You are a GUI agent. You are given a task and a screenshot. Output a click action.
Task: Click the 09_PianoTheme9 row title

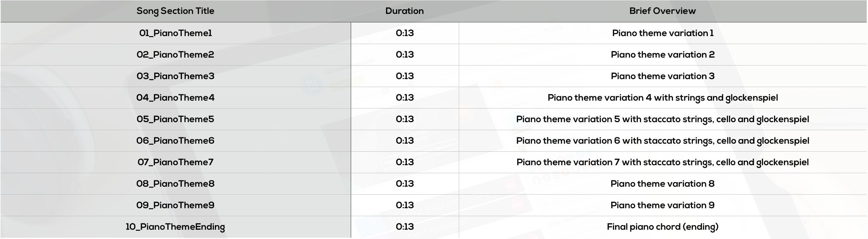175,205
